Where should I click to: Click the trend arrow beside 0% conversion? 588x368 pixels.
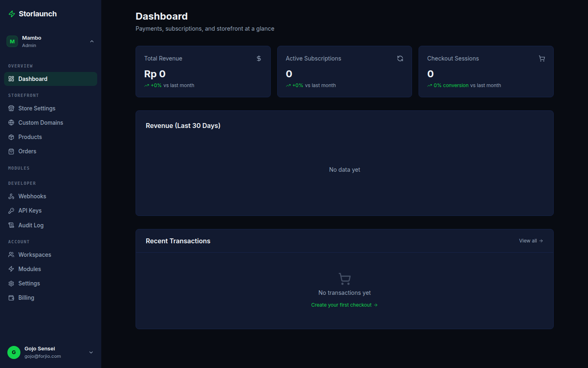(x=430, y=85)
